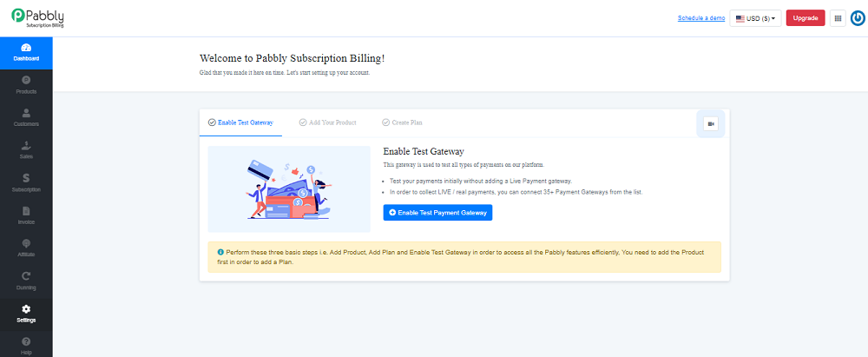Open the apps grid icon
Screen dimensions: 868x357
pos(838,17)
